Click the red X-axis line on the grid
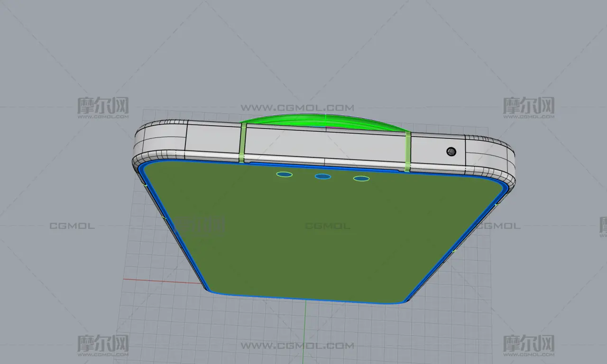Screen dimensions: 607x364 164,281
